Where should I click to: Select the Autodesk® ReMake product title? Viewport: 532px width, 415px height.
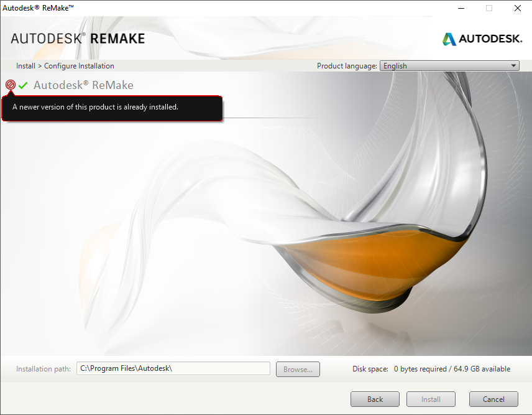click(x=83, y=85)
